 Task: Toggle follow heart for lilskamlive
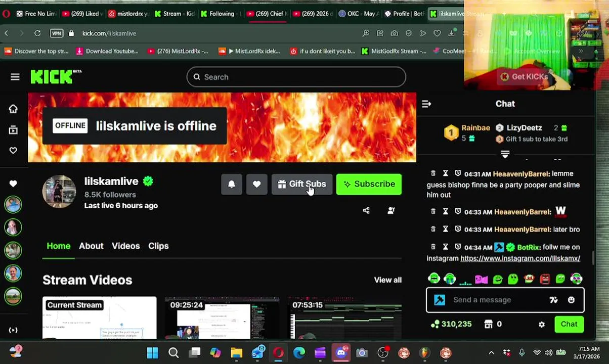click(x=256, y=184)
